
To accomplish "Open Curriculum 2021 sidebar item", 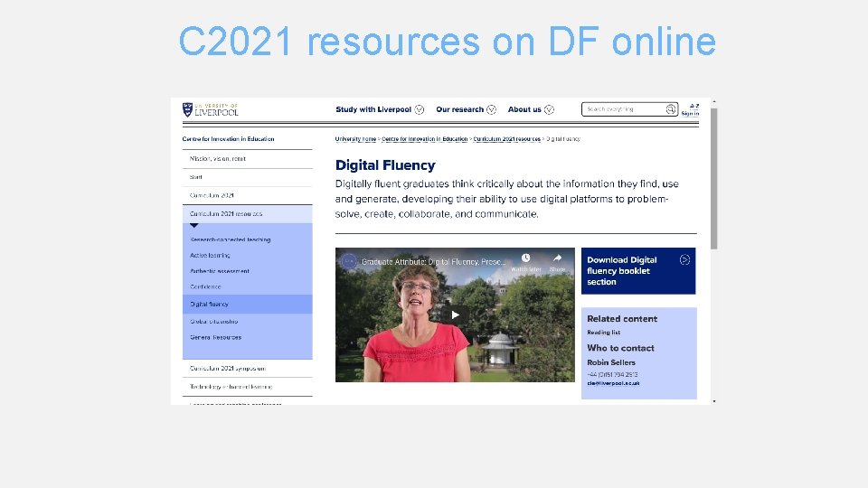I will 248,195.
